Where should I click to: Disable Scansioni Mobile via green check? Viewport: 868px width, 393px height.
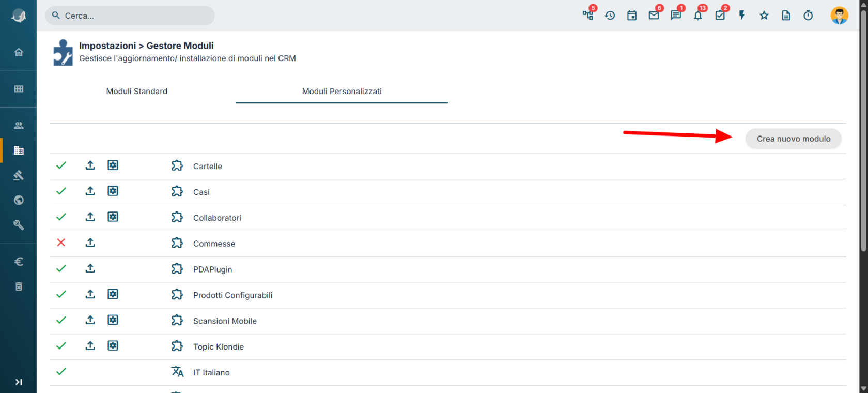pos(61,320)
